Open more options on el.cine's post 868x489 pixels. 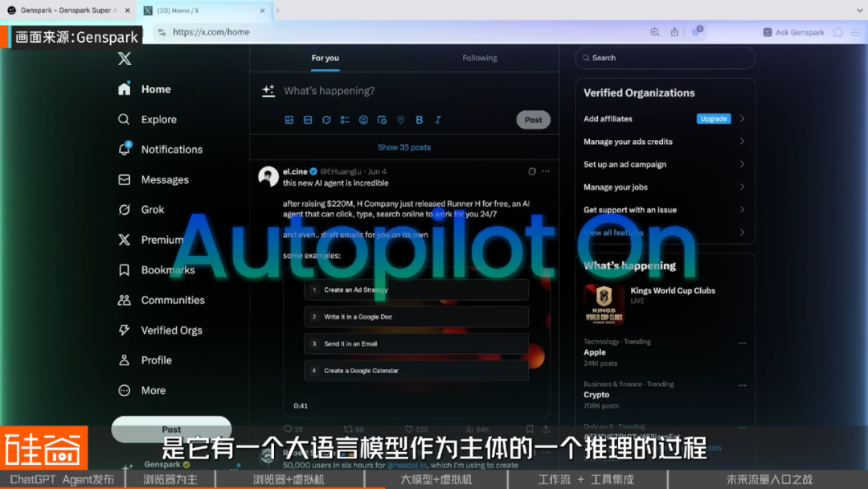coord(547,171)
